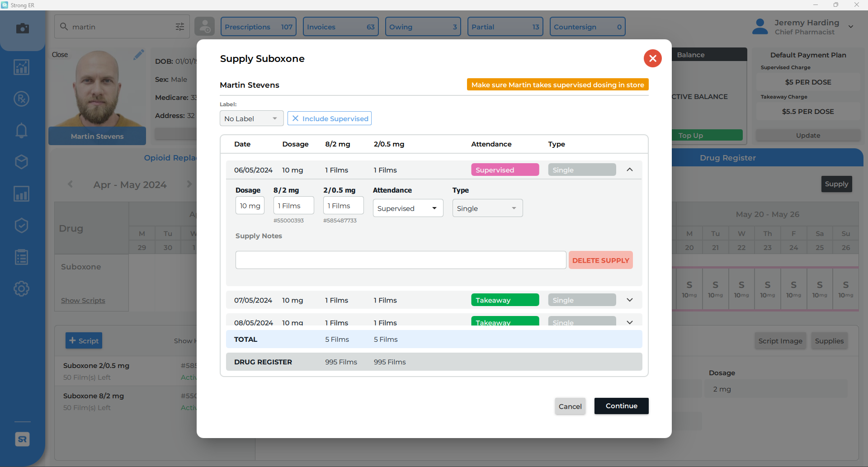Expand the 07/05/2024 supply details
868x467 pixels.
coord(630,299)
